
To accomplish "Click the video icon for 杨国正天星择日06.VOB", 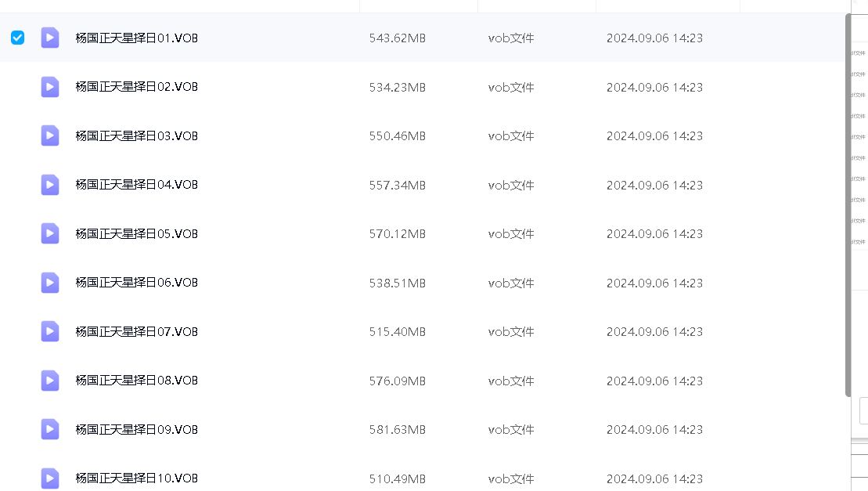I will point(50,283).
